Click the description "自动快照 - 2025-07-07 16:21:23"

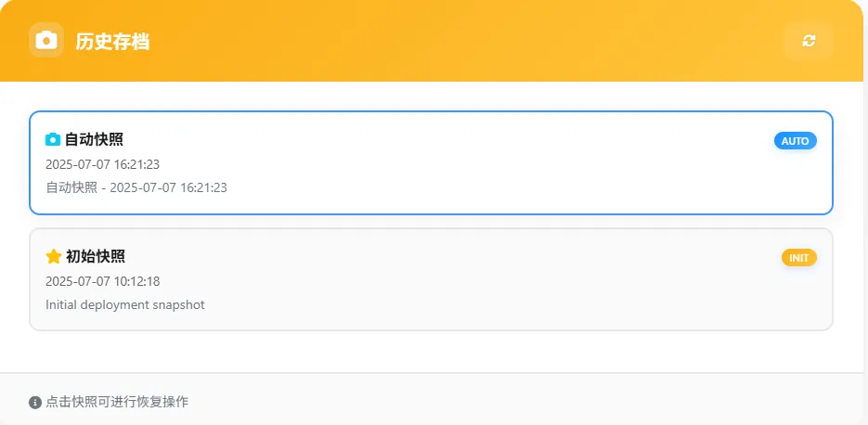click(x=136, y=187)
